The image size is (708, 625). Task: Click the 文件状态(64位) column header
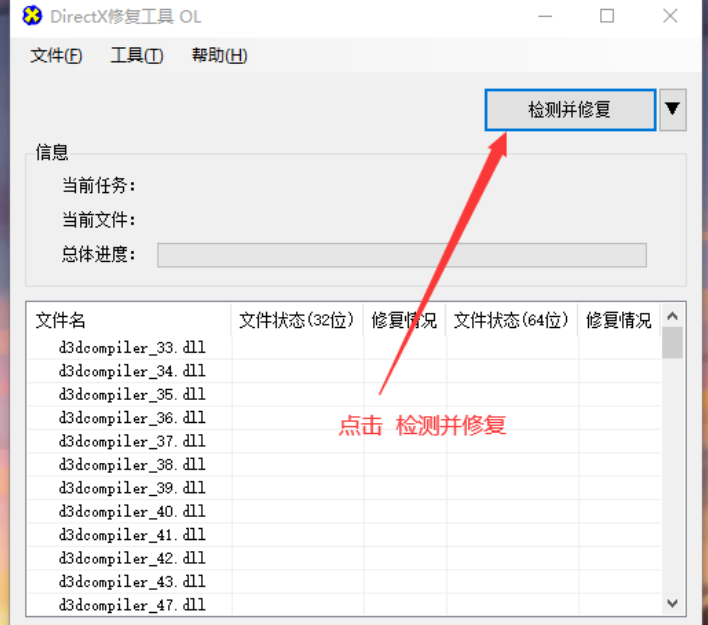(x=511, y=320)
